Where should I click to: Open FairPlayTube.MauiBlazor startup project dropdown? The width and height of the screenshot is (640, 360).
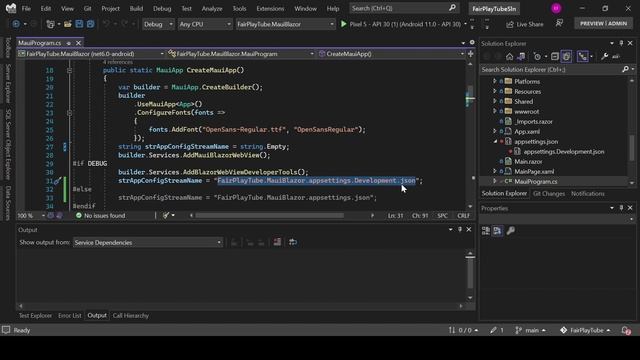click(285, 24)
